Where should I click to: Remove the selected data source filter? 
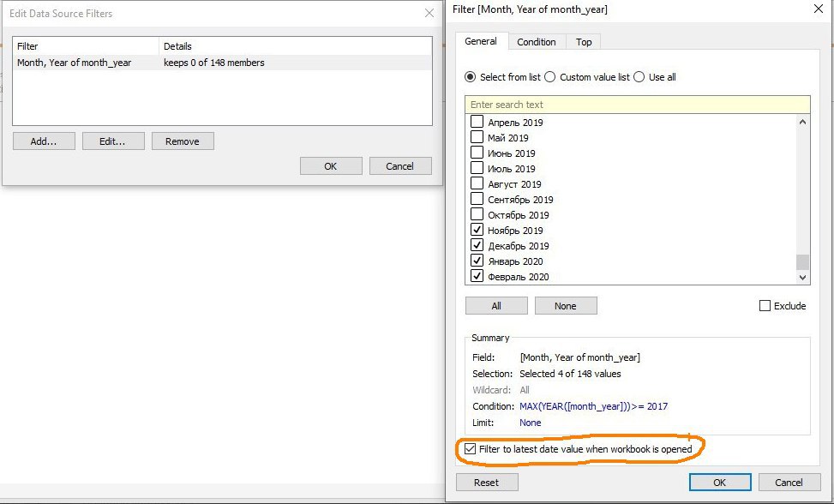(x=183, y=141)
